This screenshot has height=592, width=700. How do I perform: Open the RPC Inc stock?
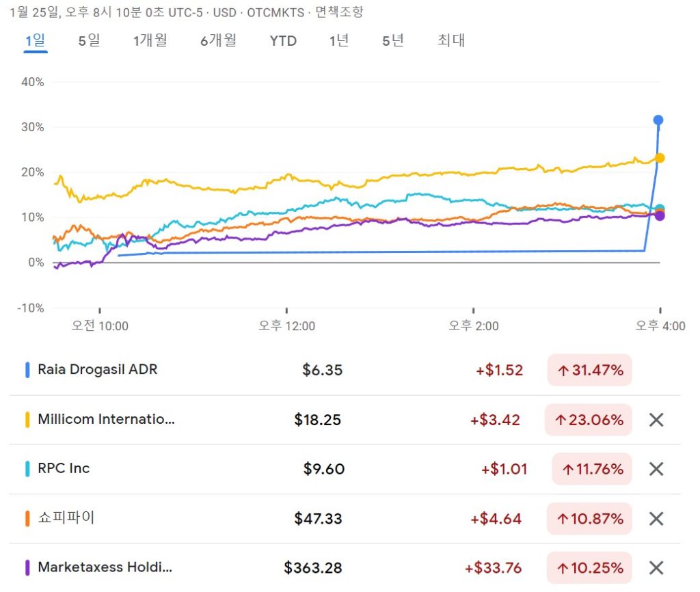[x=64, y=468]
